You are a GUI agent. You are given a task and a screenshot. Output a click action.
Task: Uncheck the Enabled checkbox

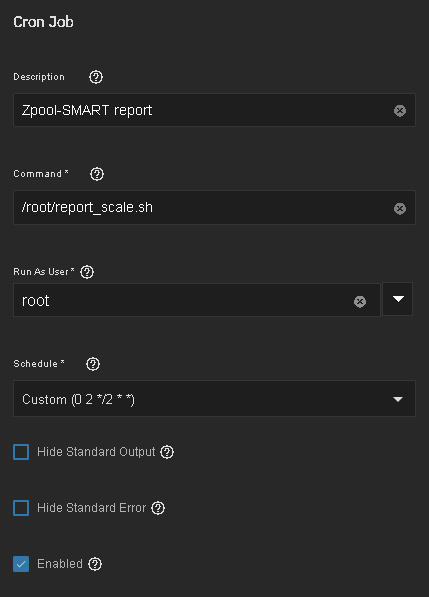[21, 564]
